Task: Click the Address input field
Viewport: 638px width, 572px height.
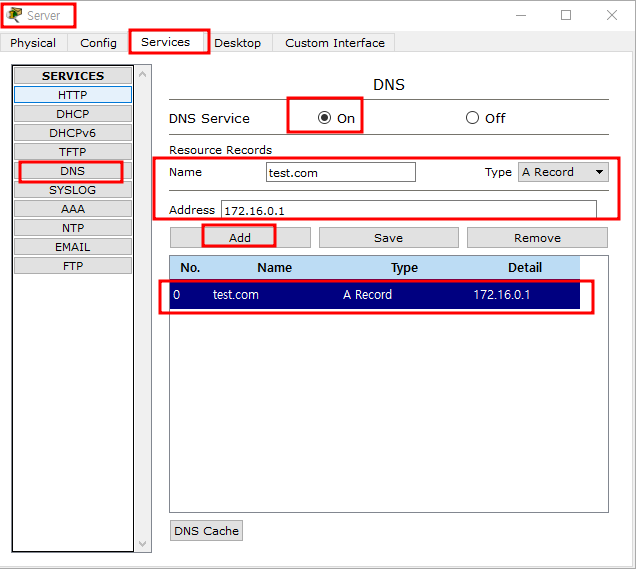Action: click(x=409, y=210)
